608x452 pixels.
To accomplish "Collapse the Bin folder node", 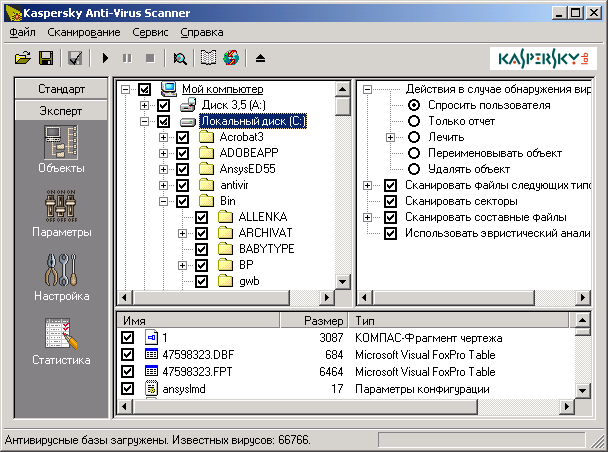I will pyautogui.click(x=163, y=201).
